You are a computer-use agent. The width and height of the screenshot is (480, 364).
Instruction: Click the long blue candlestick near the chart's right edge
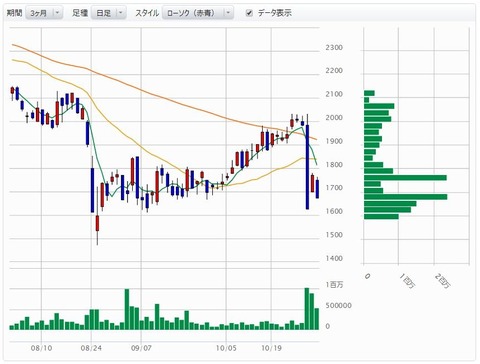tap(307, 167)
